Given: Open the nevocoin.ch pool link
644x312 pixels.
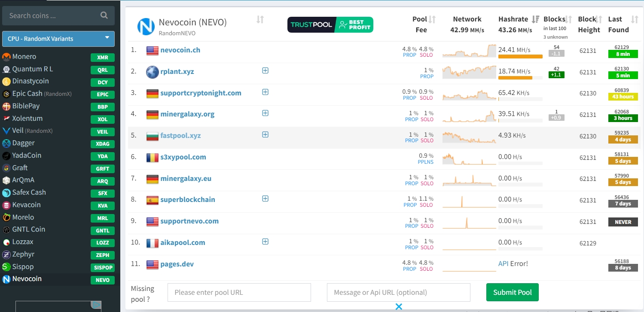Looking at the screenshot, I should tap(180, 50).
